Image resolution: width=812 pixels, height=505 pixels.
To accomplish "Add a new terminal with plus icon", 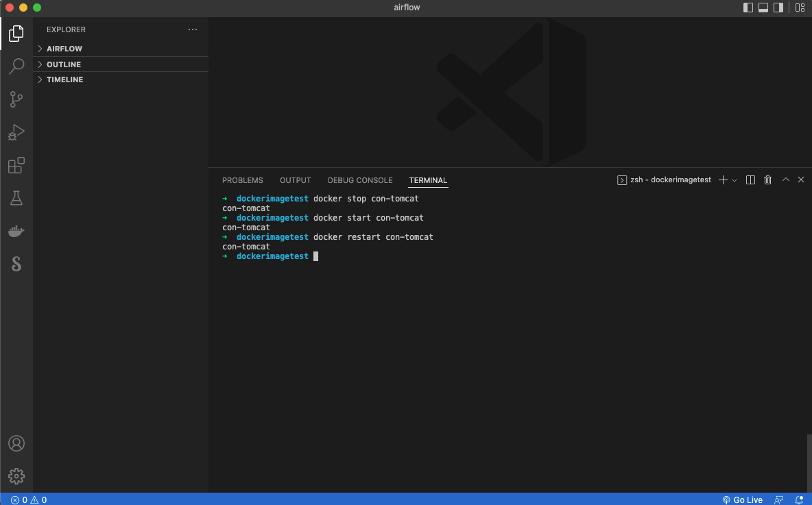I will pyautogui.click(x=723, y=180).
